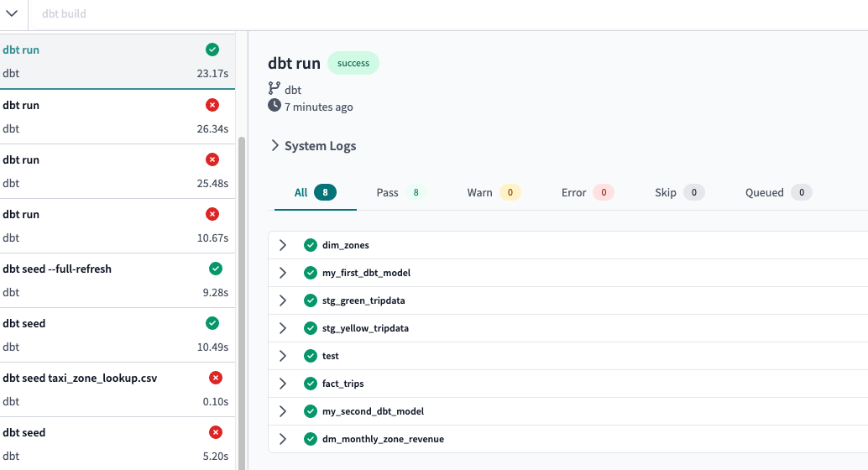The image size is (868, 470).
Task: Click the green check on dbt seed --full-refresh
Action: 216,269
